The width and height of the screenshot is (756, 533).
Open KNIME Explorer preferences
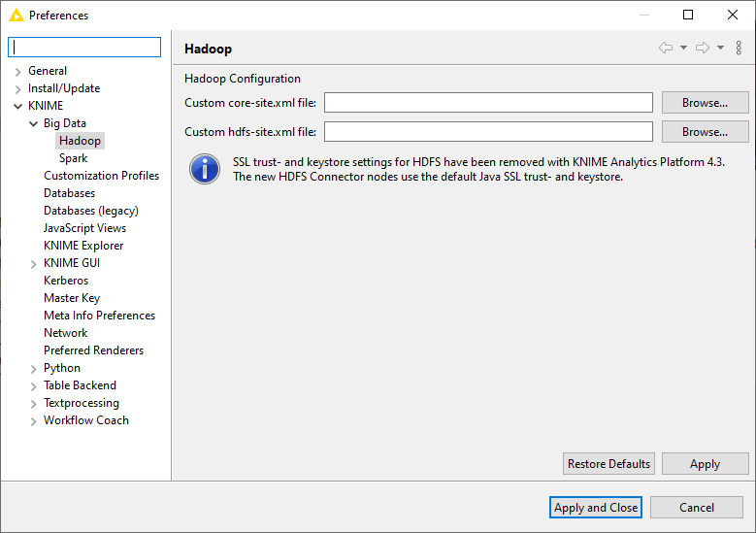83,246
